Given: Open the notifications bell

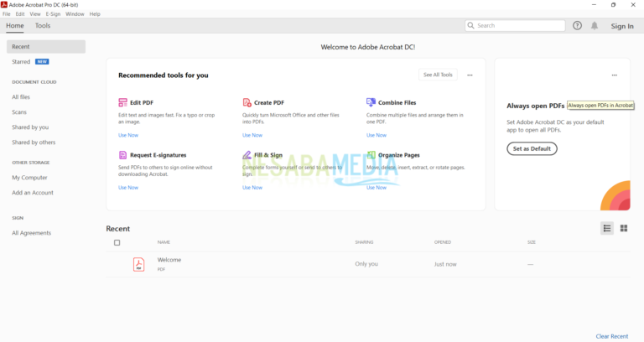Looking at the screenshot, I should point(595,26).
